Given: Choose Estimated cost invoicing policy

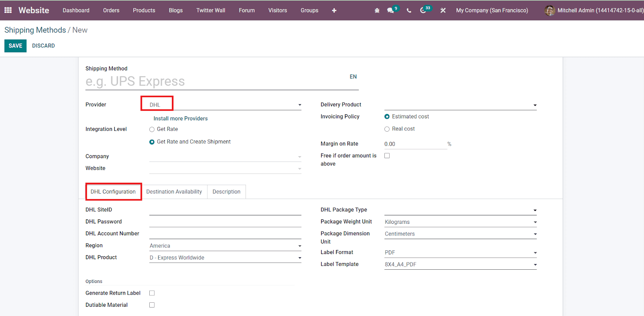Looking at the screenshot, I should tap(387, 117).
